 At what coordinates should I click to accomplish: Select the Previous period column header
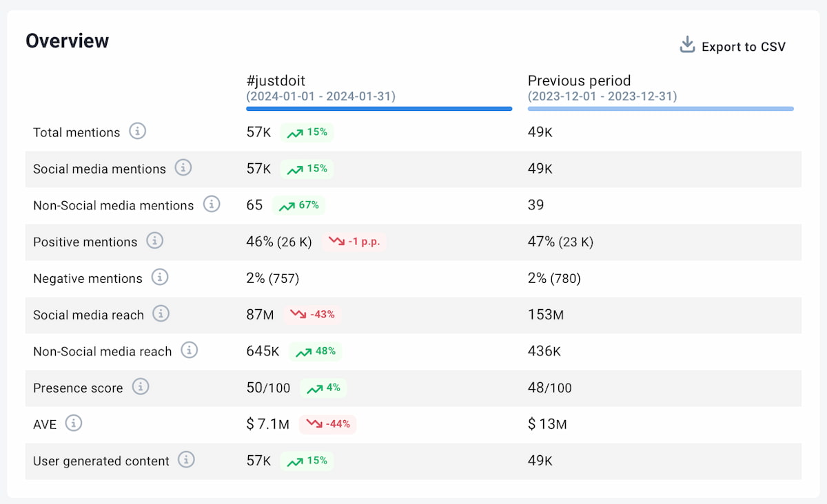pos(579,81)
